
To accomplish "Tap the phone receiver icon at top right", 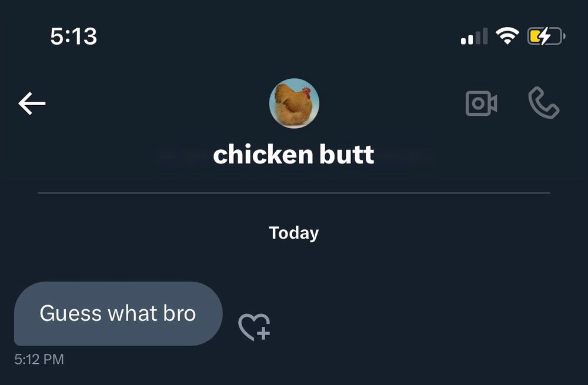I will point(544,103).
